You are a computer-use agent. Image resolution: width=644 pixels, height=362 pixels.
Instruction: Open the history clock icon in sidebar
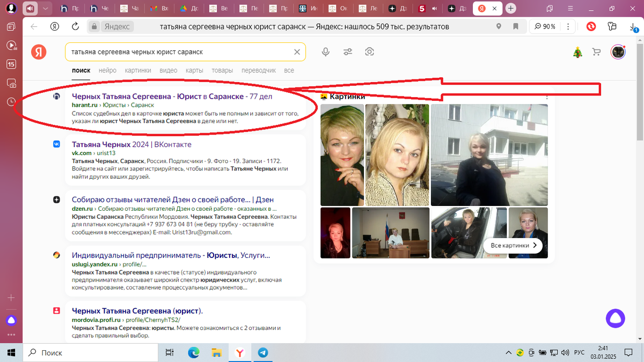pyautogui.click(x=11, y=102)
